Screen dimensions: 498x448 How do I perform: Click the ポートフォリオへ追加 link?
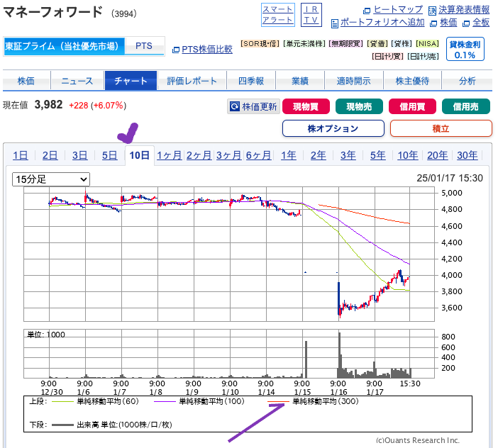click(382, 23)
